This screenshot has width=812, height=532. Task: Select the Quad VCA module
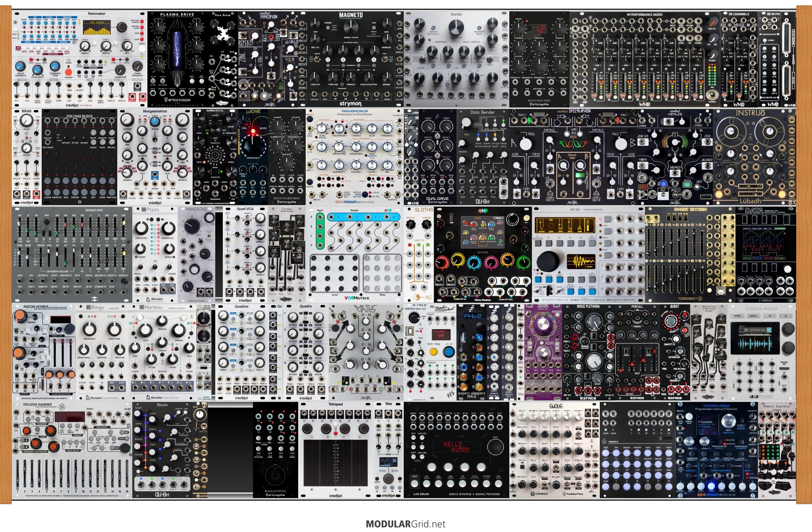(245, 255)
